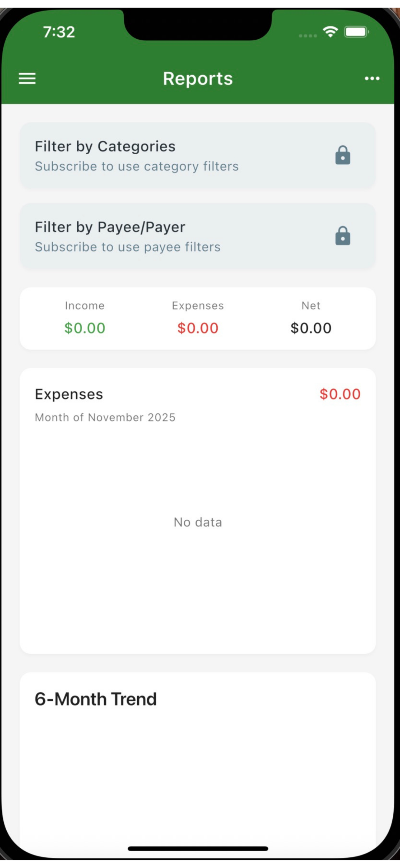Tap the battery status icon
This screenshot has height=868, width=400.
tap(356, 32)
